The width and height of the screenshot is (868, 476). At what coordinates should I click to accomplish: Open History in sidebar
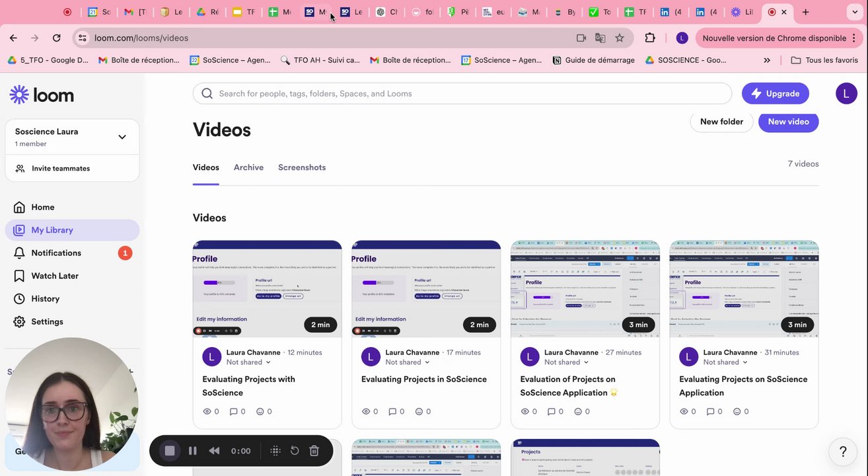click(72, 299)
